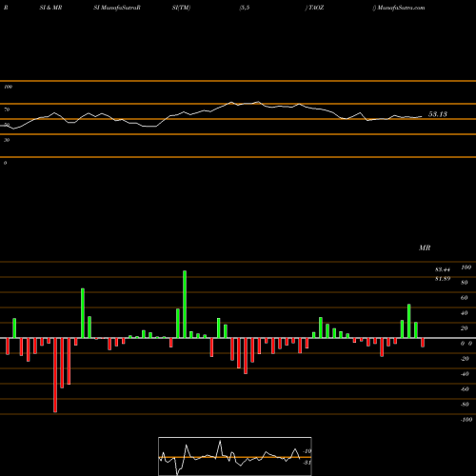Click the 83.44 value label

443,269
